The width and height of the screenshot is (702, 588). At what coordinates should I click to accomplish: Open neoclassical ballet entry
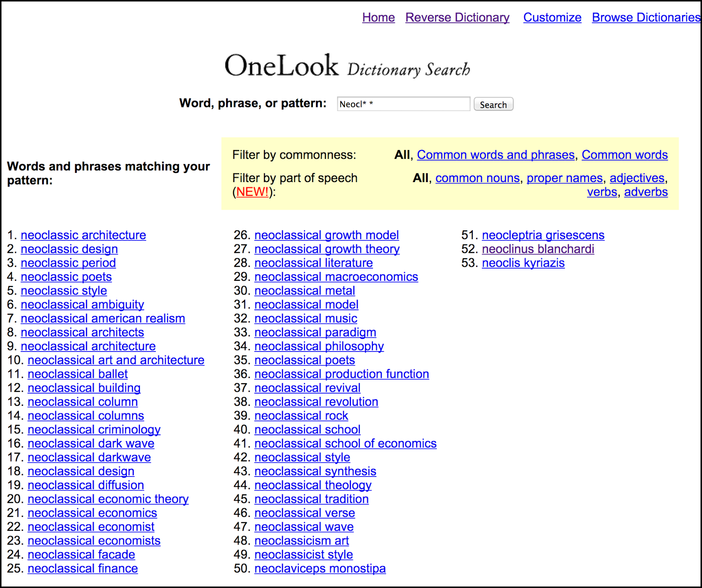pyautogui.click(x=78, y=374)
